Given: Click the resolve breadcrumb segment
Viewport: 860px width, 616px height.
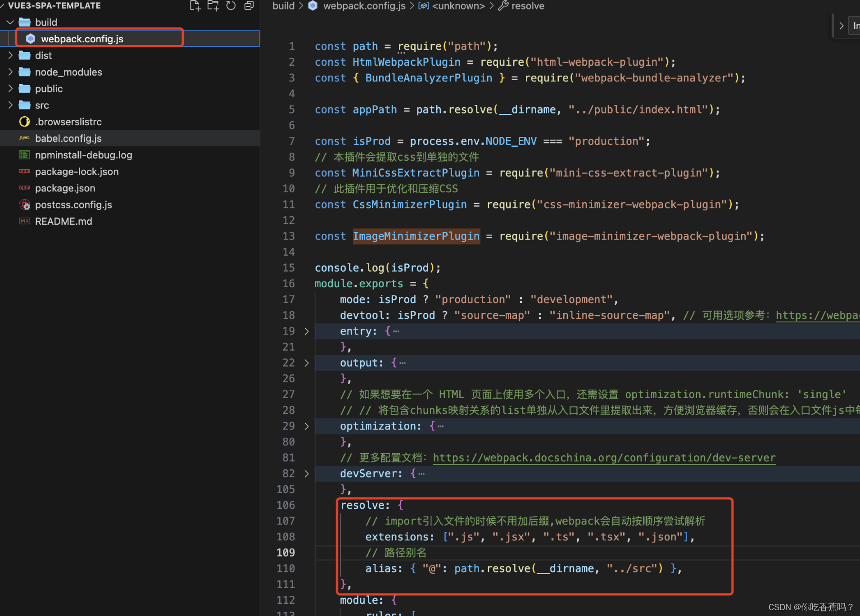Looking at the screenshot, I should pos(528,6).
